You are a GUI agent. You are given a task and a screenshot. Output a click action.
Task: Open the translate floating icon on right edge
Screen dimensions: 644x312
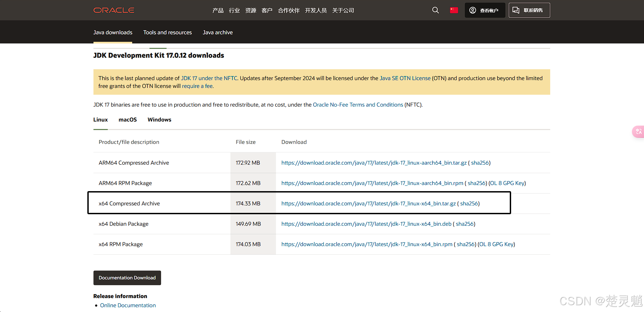tap(638, 131)
